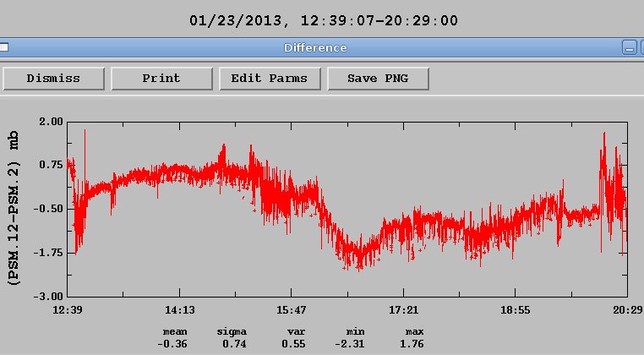The height and width of the screenshot is (355, 644).
Task: Click the x-axis time 14:13
Action: point(179,310)
